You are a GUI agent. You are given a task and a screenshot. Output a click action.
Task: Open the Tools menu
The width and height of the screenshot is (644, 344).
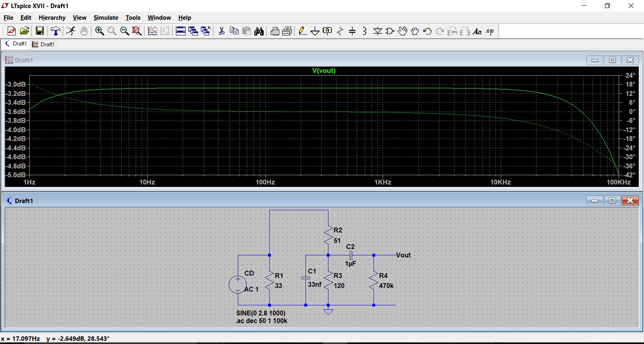[x=133, y=18]
